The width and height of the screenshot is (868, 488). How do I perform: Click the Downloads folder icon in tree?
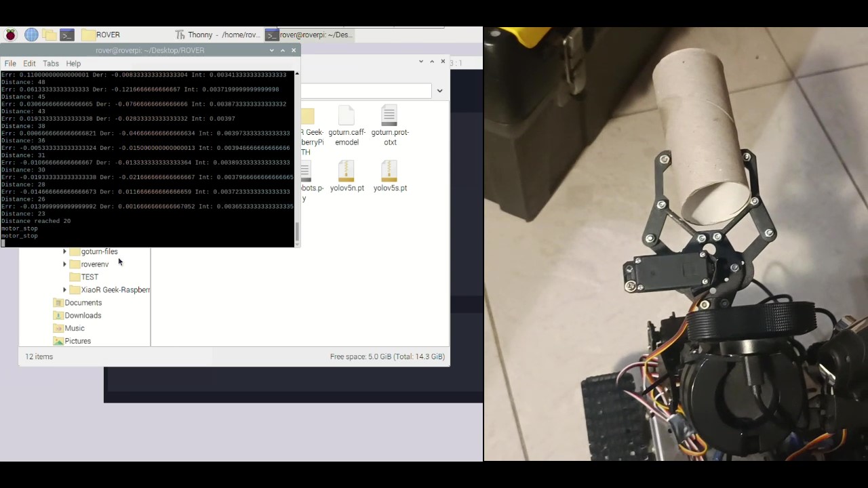point(58,316)
